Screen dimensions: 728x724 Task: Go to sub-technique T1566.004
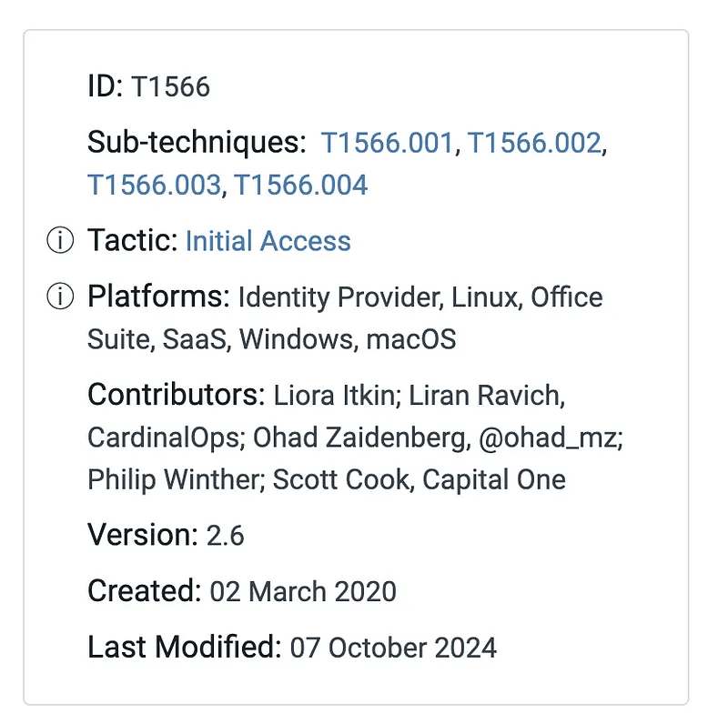coord(301,186)
